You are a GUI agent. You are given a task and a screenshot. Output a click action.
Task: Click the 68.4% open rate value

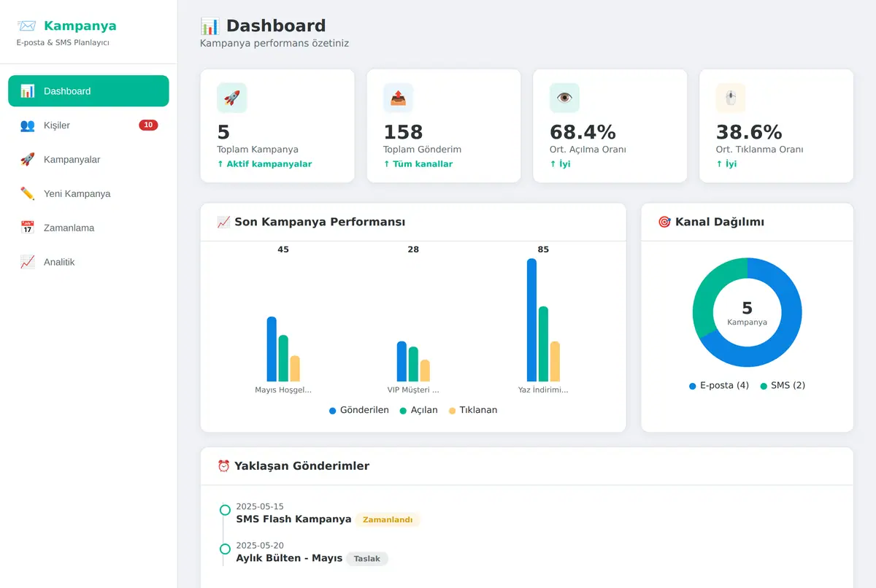click(583, 132)
